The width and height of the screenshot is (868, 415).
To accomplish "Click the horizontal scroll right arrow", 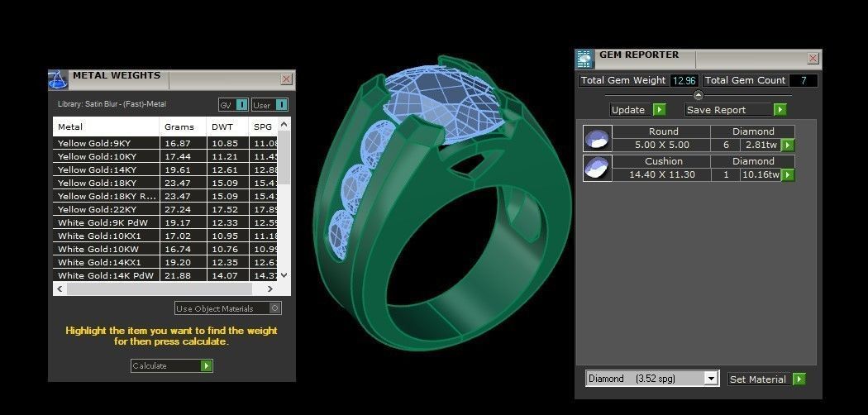I will coord(270,289).
